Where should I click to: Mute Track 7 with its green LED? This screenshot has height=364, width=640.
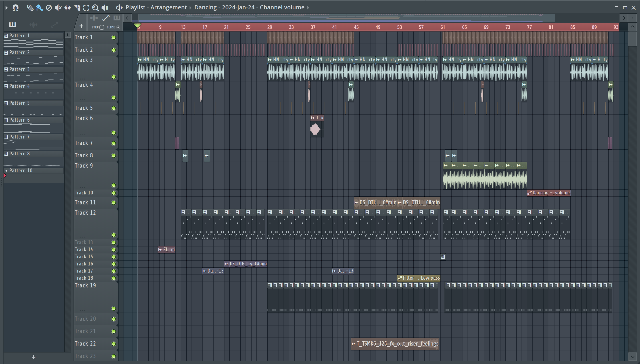(x=114, y=143)
